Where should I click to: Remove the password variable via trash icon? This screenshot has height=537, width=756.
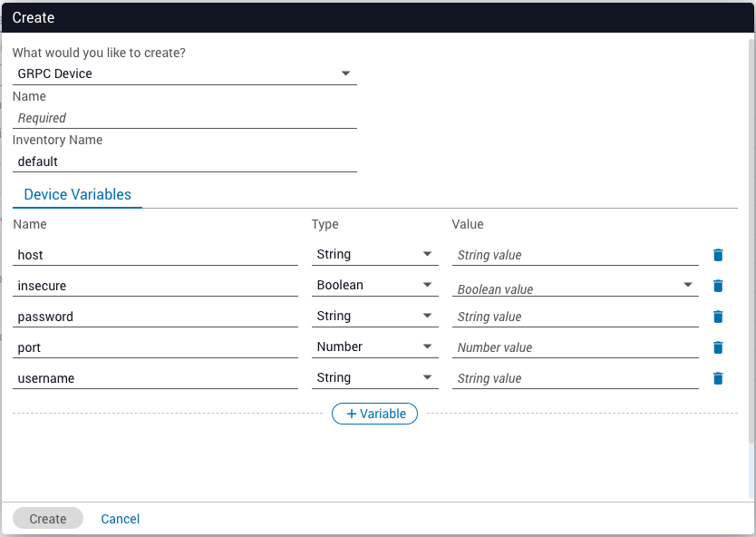[718, 317]
